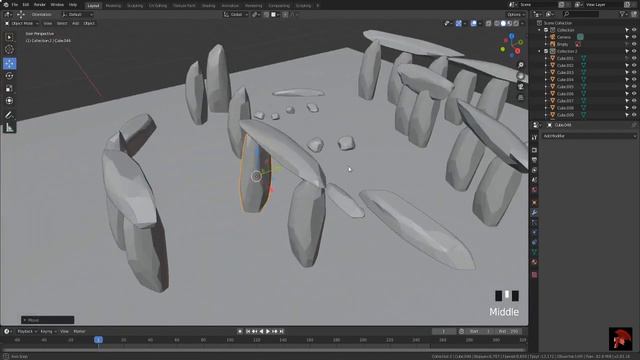Switch to solid shading mode
640x360 pixels.
click(503, 24)
